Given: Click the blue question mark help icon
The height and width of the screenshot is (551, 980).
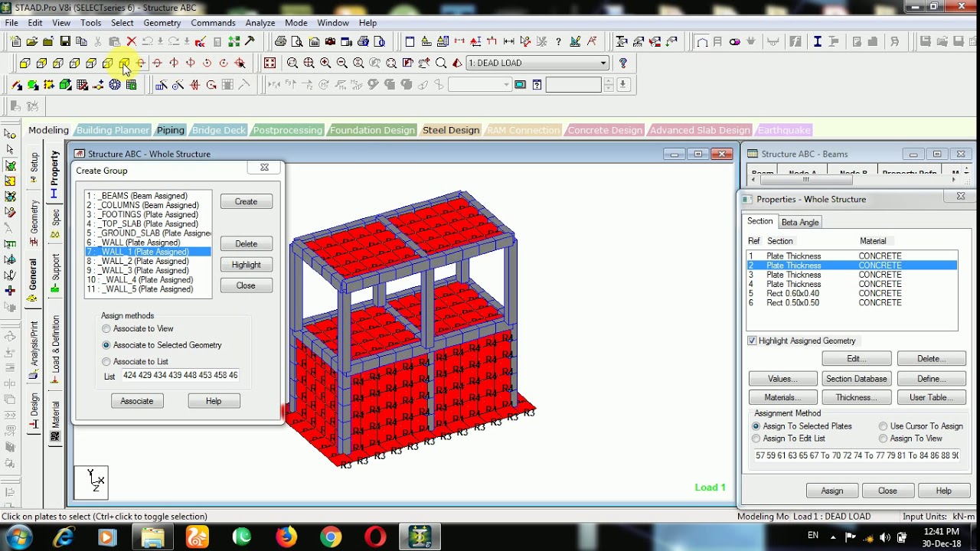Looking at the screenshot, I should pos(623,63).
